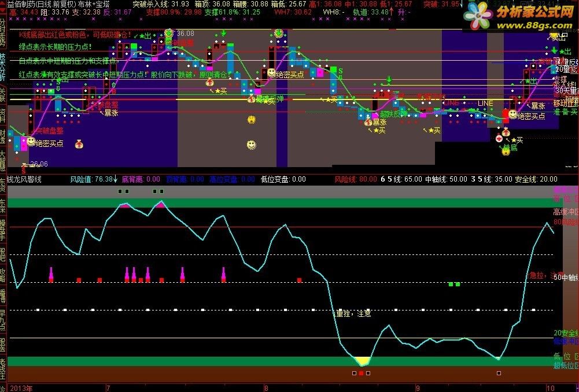
Task: Click the chart title 益佰制药(日线.前复权)
Action: (x=42, y=4)
